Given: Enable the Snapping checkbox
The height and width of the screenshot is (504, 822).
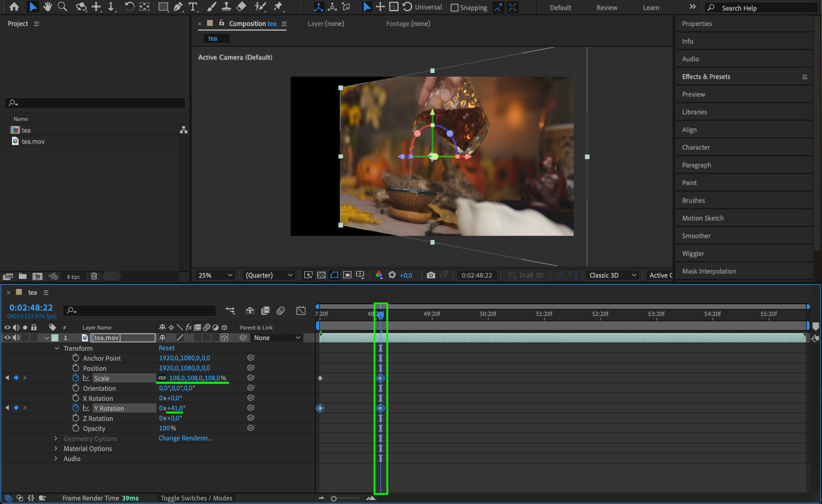Looking at the screenshot, I should point(454,8).
